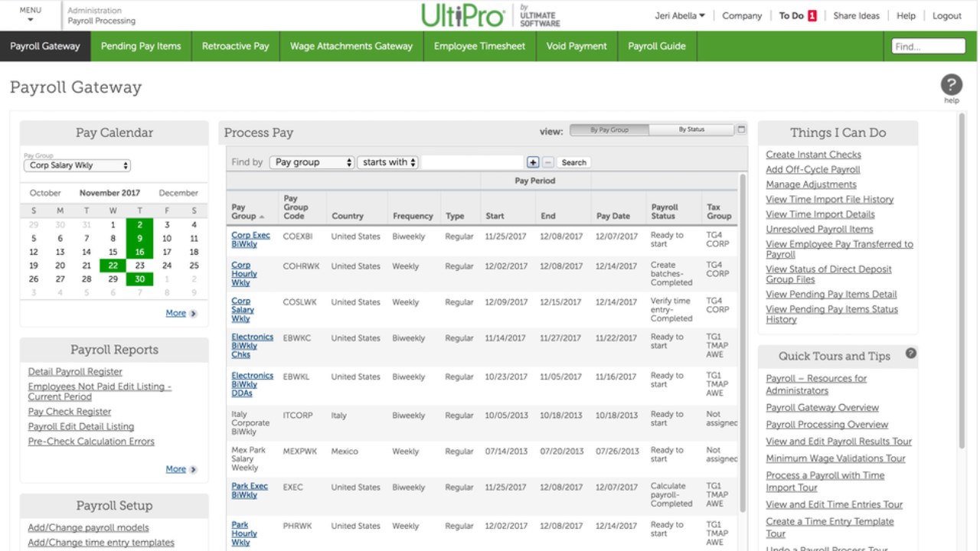Image resolution: width=980 pixels, height=551 pixels.
Task: Open Minimum Wage Validations Tour
Action: (835, 458)
